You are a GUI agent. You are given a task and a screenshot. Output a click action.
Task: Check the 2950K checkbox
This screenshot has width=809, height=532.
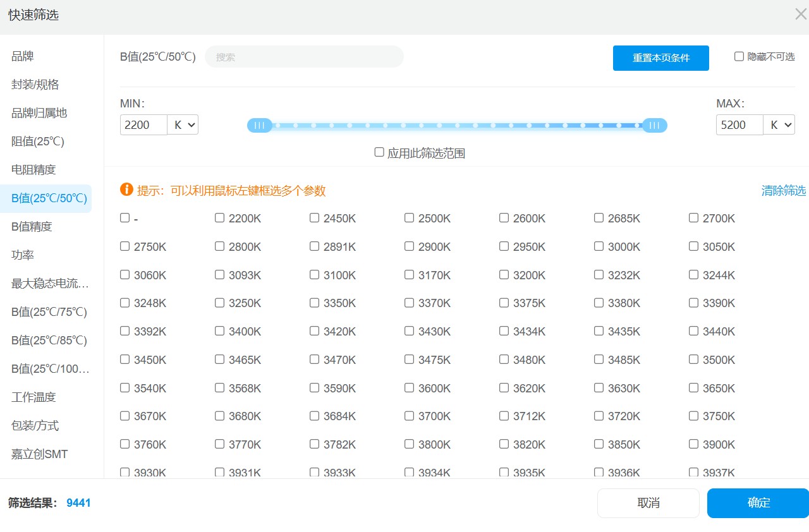pos(504,246)
